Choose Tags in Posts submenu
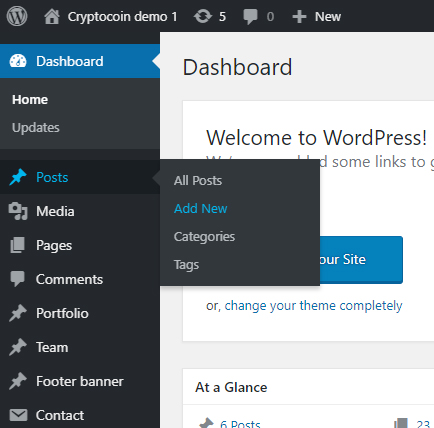Viewport: 434px width, 428px height. click(186, 265)
